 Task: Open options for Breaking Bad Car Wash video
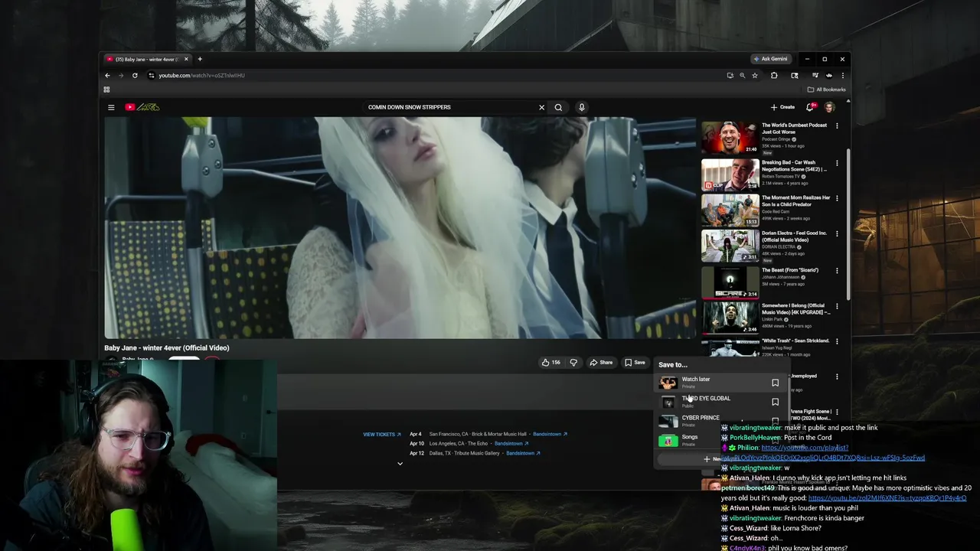point(837,163)
